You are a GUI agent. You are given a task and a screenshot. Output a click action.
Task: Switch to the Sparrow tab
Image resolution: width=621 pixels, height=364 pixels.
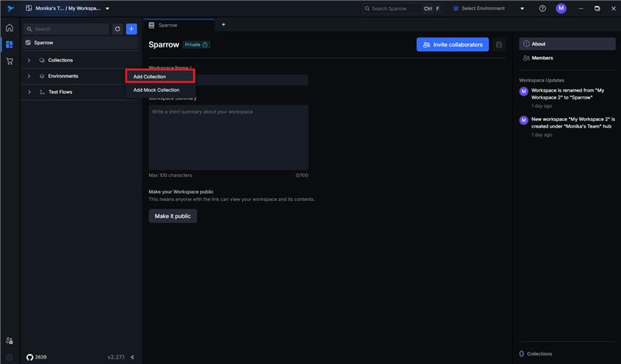click(179, 25)
